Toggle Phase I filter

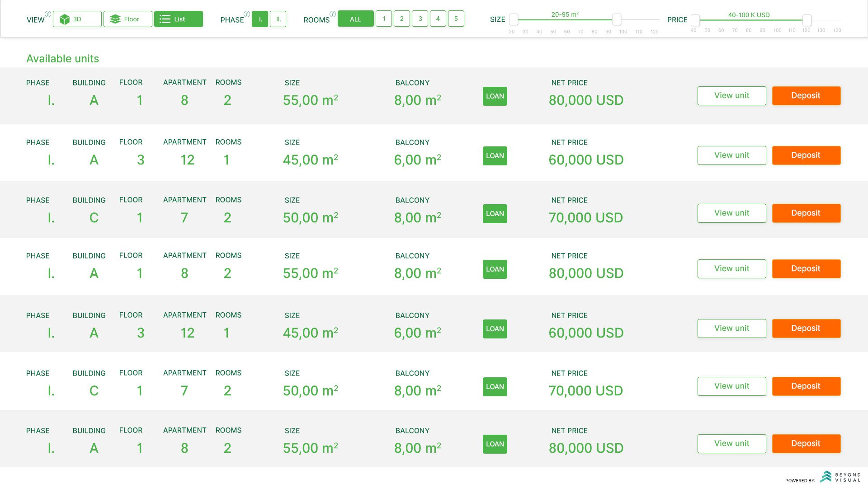(260, 19)
